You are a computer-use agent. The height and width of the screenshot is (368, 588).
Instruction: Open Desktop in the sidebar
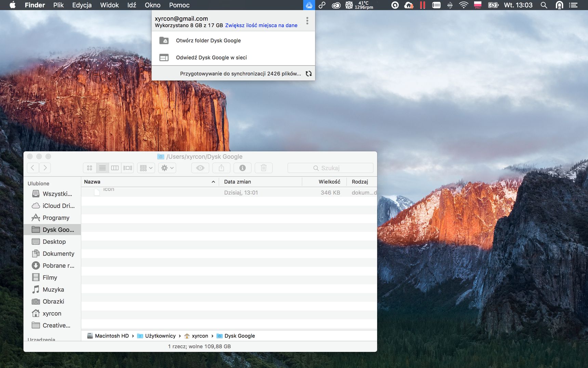pyautogui.click(x=52, y=242)
